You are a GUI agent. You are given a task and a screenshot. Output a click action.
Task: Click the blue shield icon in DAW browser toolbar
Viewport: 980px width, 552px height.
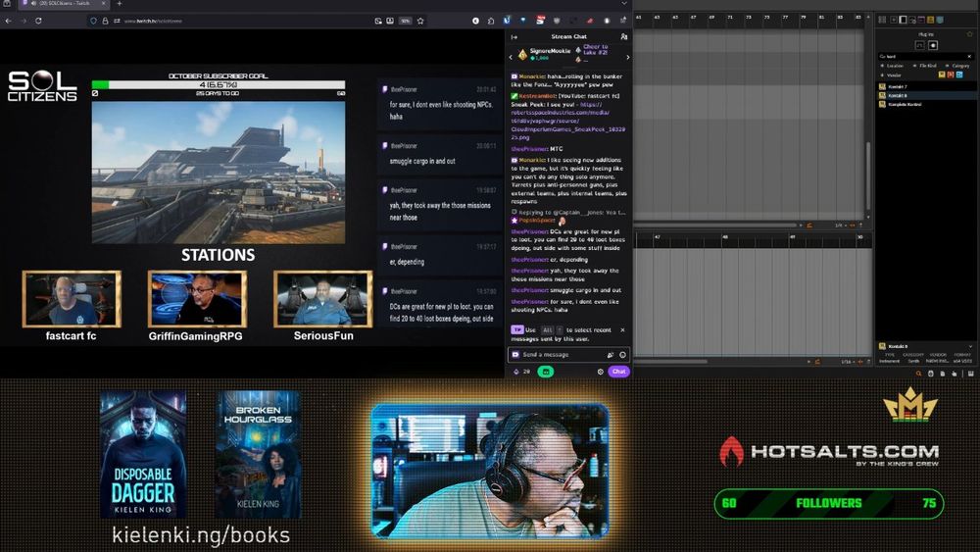tap(940, 20)
